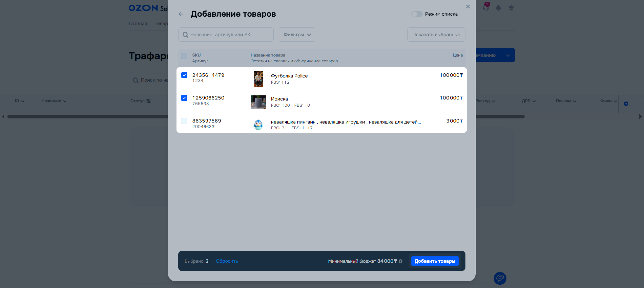
Task: Open the penguin toy thumbnail
Action: [258, 125]
